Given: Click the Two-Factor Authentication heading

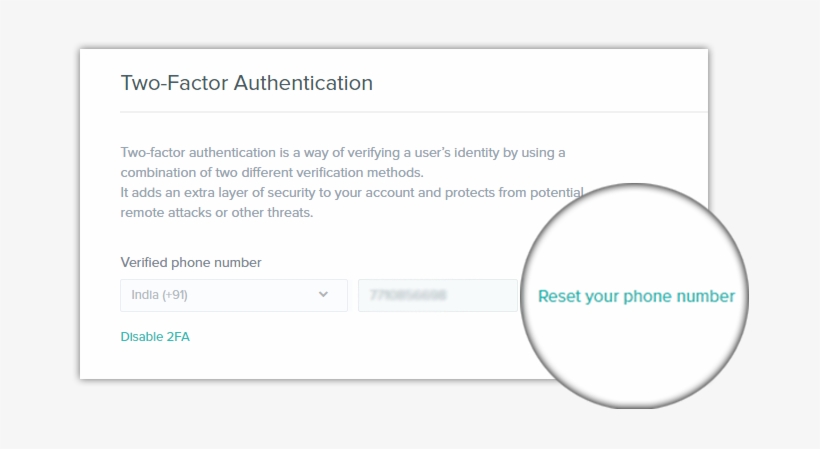Looking at the screenshot, I should [246, 83].
